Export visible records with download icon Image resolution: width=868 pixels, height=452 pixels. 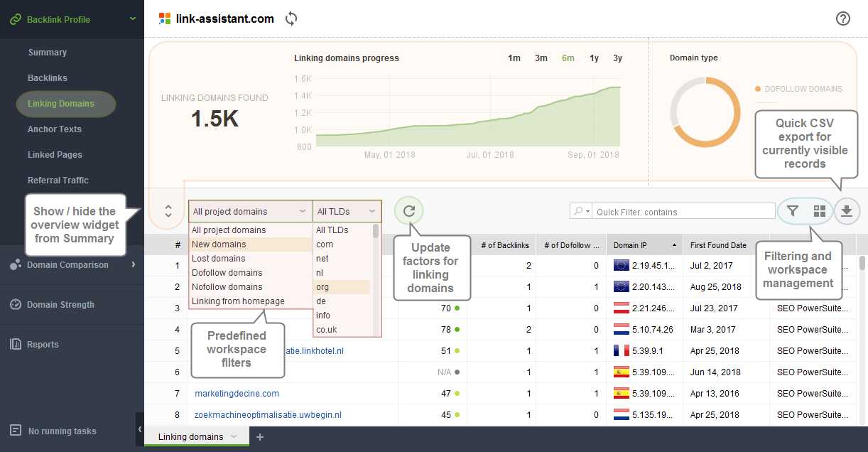(x=847, y=211)
